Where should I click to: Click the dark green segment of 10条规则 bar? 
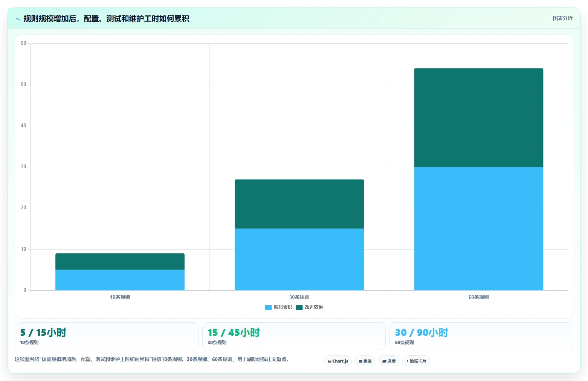(x=120, y=262)
